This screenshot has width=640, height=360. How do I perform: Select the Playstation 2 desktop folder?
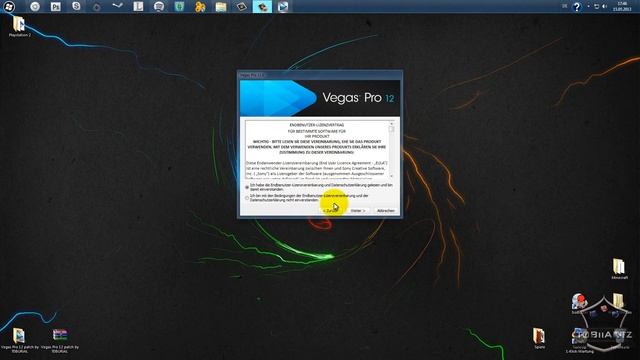click(19, 27)
